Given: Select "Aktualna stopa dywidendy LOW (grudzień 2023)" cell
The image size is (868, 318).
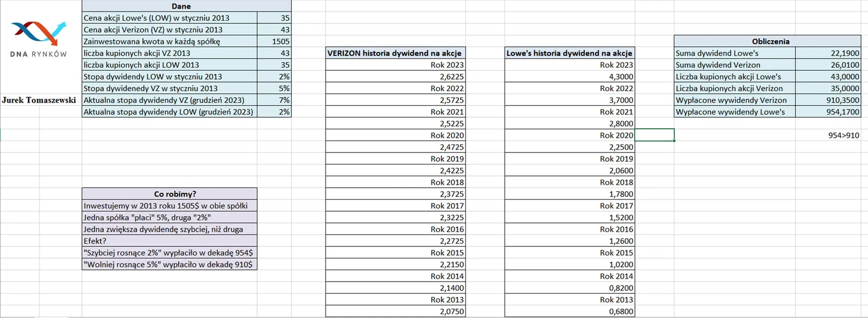Looking at the screenshot, I should coord(170,112).
